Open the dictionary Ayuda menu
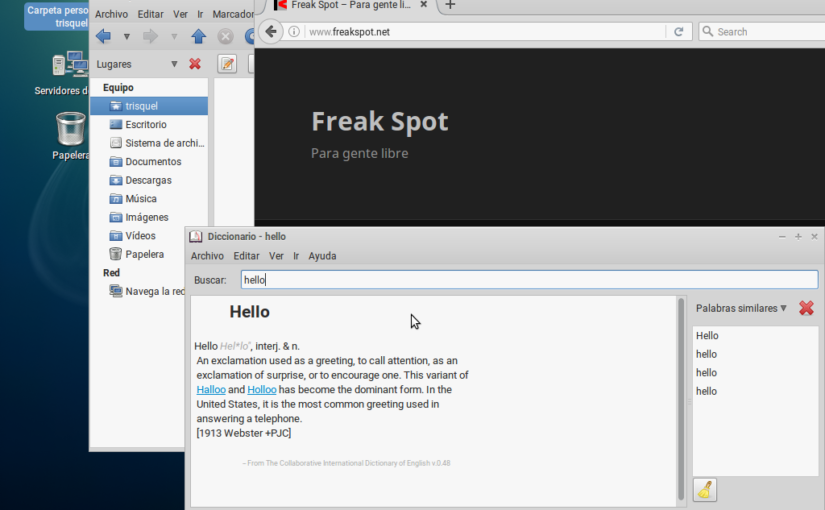Viewport: 825px width, 510px height. tap(322, 256)
